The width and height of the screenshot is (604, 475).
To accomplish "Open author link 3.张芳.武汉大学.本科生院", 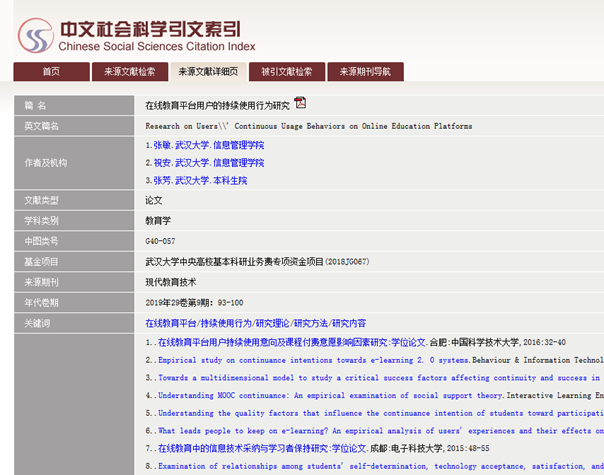I will tap(196, 181).
